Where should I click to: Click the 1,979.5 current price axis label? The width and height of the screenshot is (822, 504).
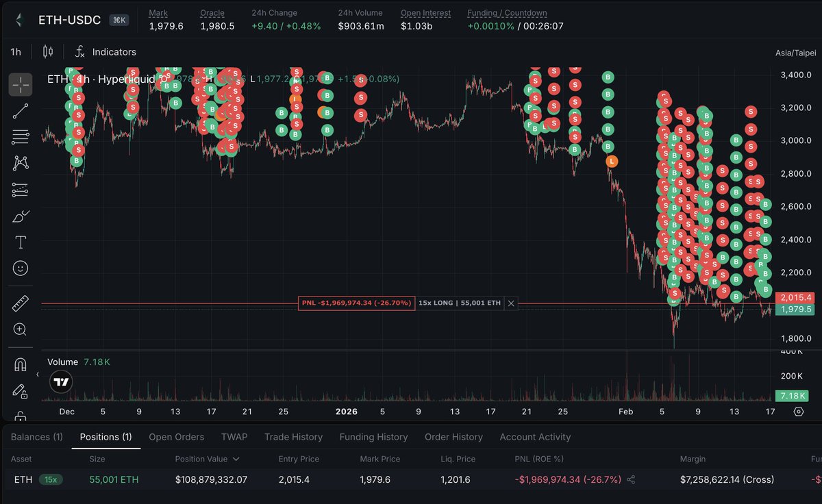(x=795, y=310)
